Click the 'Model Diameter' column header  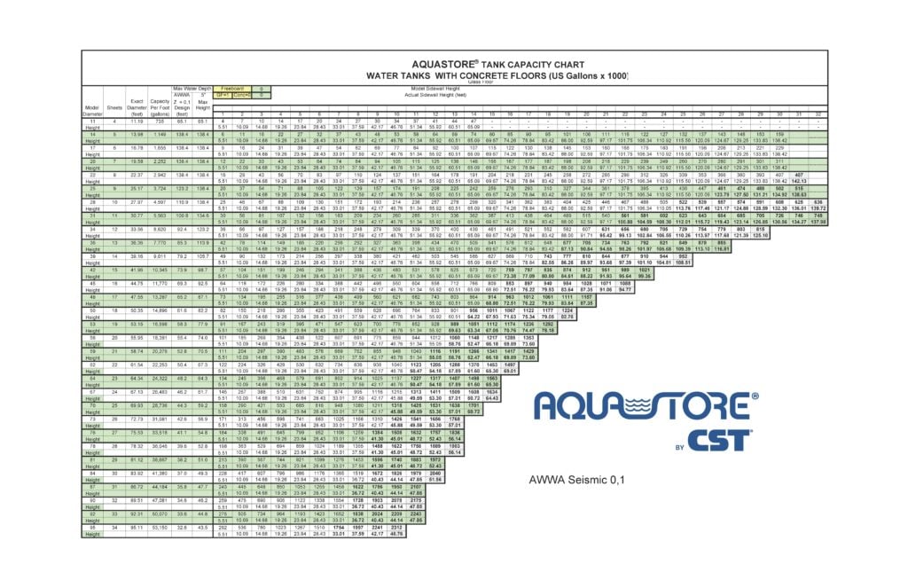[92, 111]
